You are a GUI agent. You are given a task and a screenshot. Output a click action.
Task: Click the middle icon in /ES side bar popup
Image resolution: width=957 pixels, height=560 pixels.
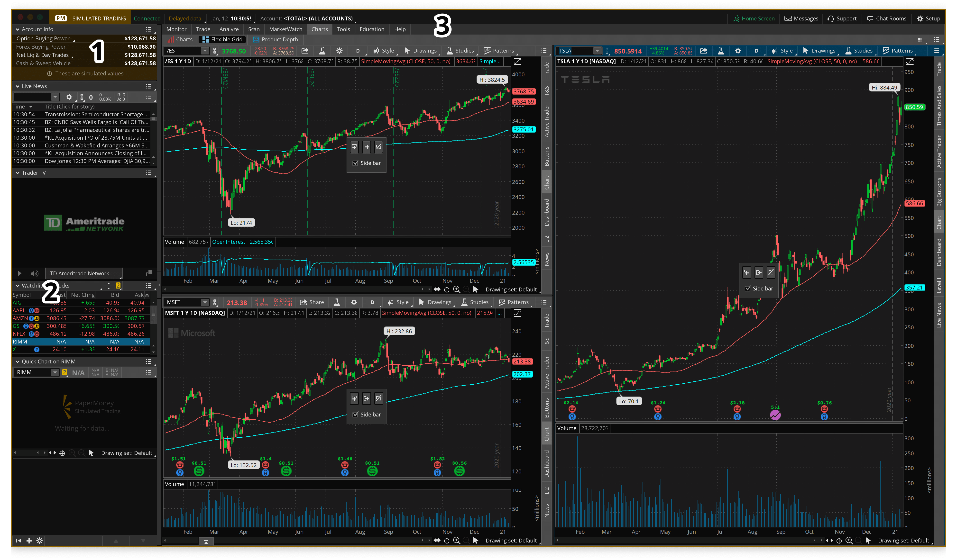[x=366, y=147]
